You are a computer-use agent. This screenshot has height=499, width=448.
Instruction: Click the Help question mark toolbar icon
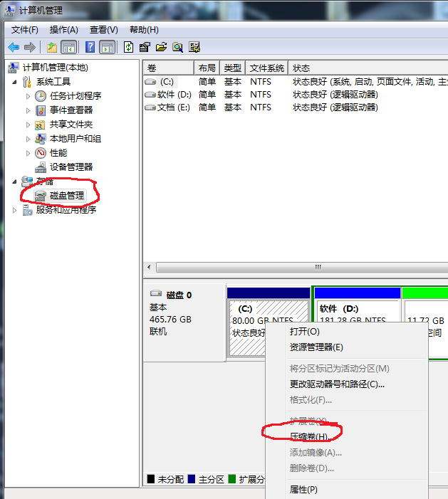tap(90, 48)
